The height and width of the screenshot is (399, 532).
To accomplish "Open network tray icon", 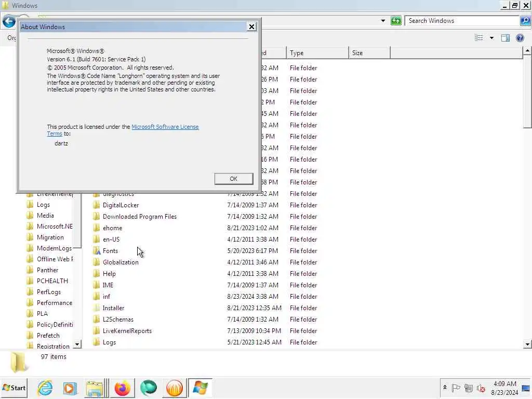I will (x=469, y=388).
